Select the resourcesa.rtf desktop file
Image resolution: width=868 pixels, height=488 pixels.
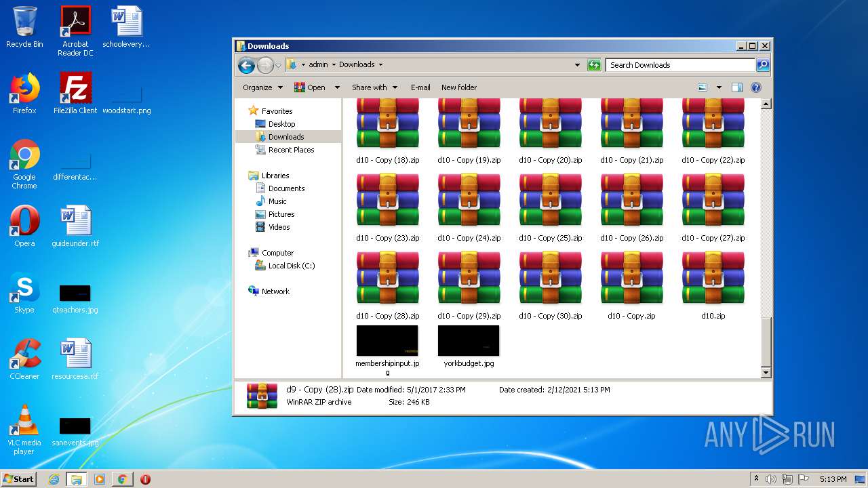click(75, 359)
